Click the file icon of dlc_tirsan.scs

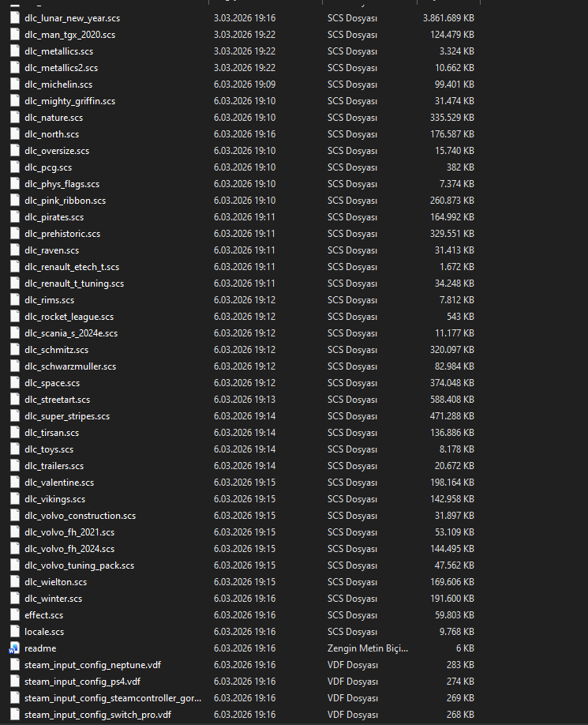(x=15, y=433)
